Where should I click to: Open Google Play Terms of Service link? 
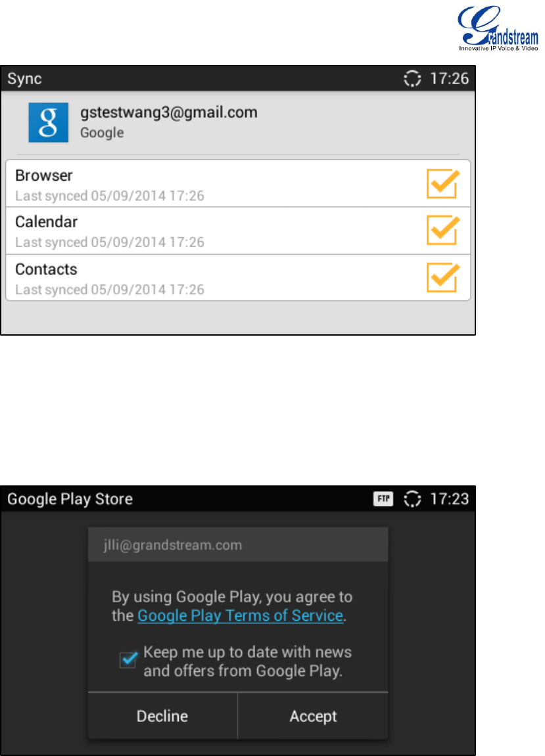[x=241, y=615]
